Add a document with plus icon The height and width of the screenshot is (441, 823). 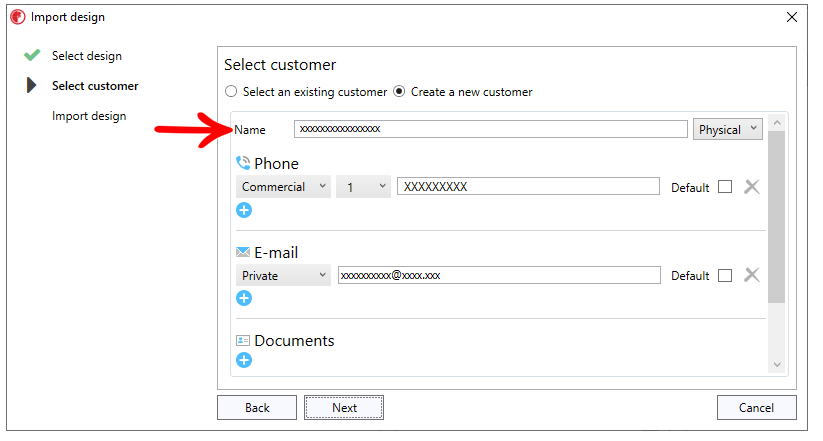click(x=244, y=360)
